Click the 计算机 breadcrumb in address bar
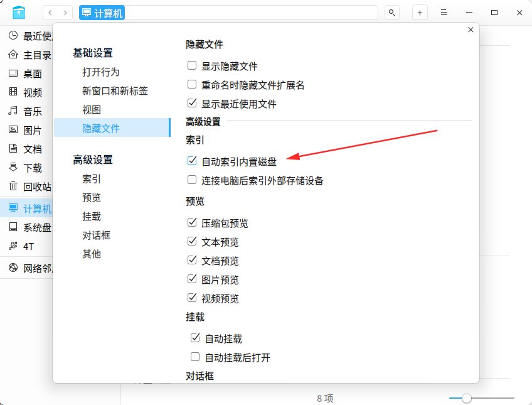The height and width of the screenshot is (405, 532). (x=102, y=13)
